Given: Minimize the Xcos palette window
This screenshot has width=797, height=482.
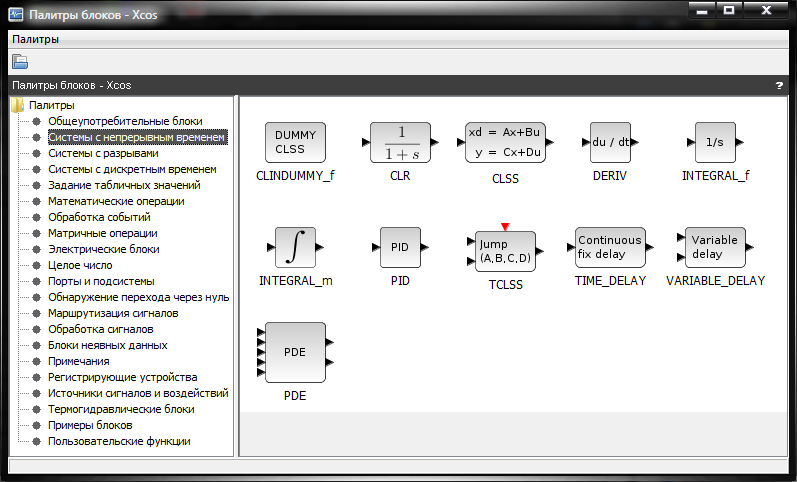Looking at the screenshot, I should 702,10.
